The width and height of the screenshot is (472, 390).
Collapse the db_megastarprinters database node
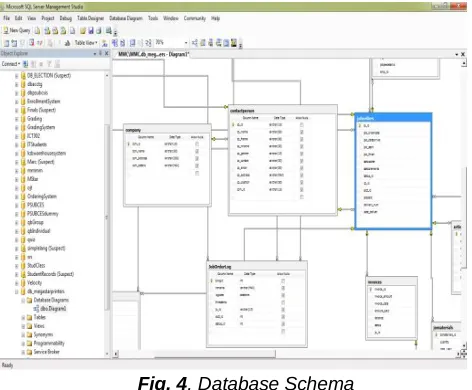click(x=16, y=292)
